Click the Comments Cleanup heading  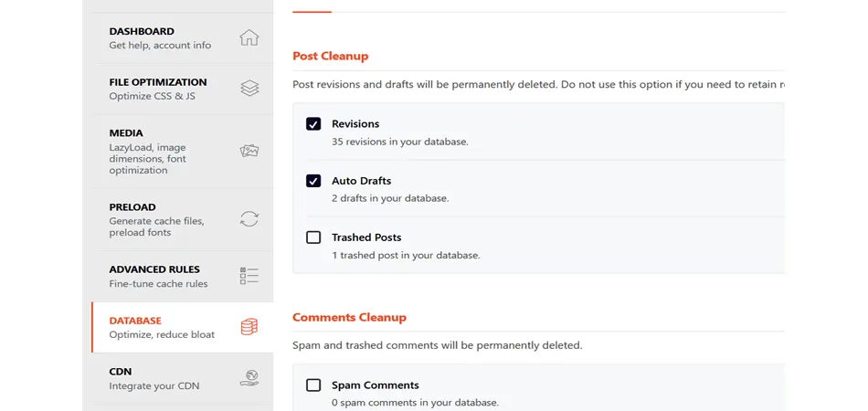pos(349,318)
